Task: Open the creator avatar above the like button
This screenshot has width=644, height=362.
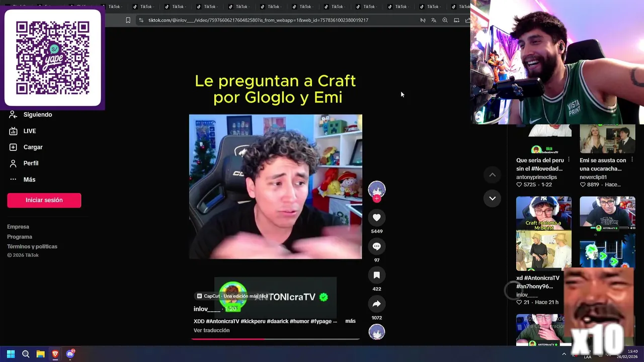Action: 376,189
